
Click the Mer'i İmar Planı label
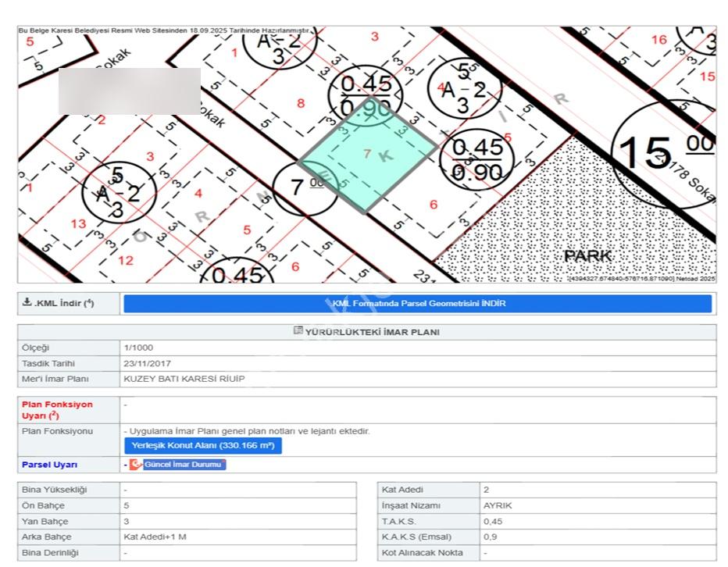[x=55, y=379]
